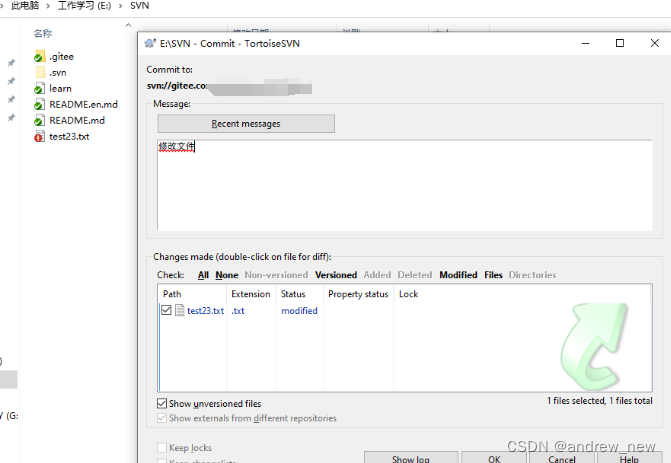Minimize the TortoiseSVN Commit dialog
Image resolution: width=671 pixels, height=463 pixels.
pyautogui.click(x=586, y=43)
